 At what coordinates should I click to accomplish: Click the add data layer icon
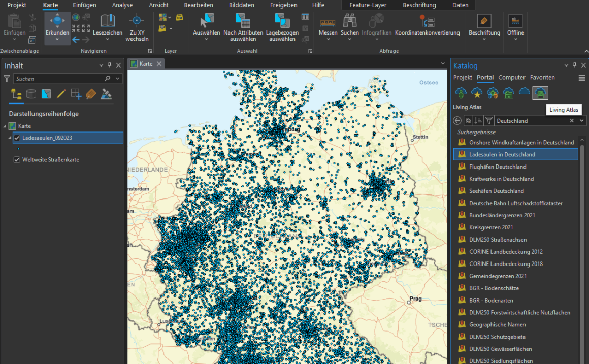point(162,28)
